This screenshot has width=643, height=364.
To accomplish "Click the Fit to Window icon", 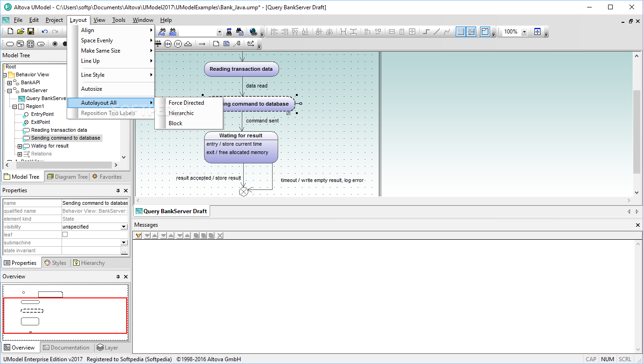I will pyautogui.click(x=537, y=31).
